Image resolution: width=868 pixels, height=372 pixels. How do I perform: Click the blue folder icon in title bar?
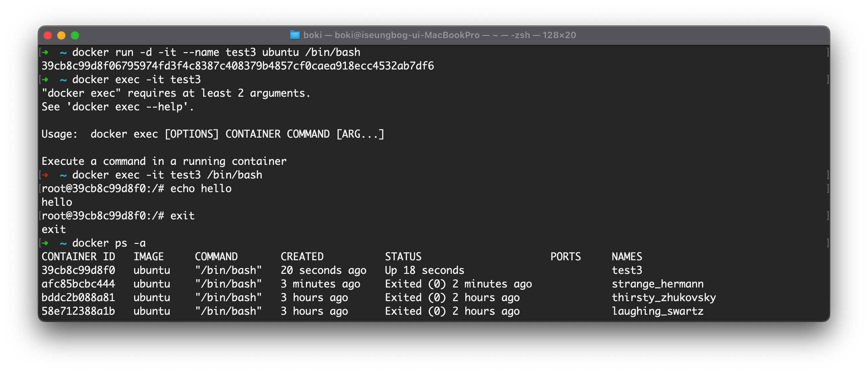(295, 35)
